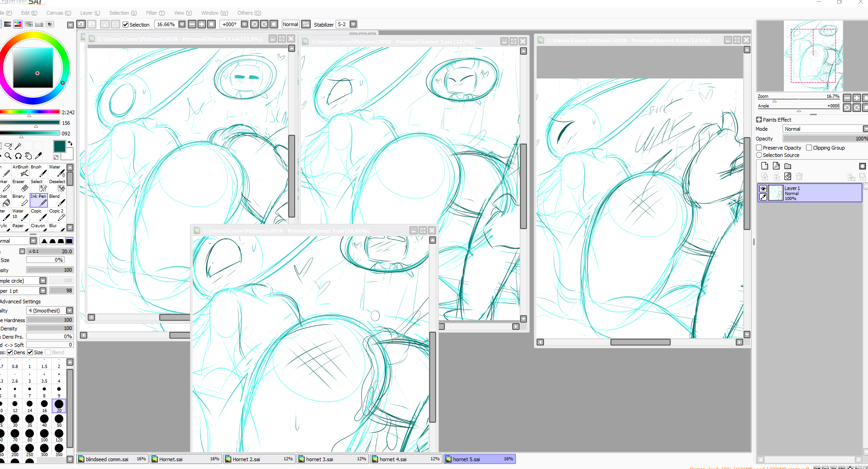Open the Window menu
The image size is (868, 469).
click(214, 13)
